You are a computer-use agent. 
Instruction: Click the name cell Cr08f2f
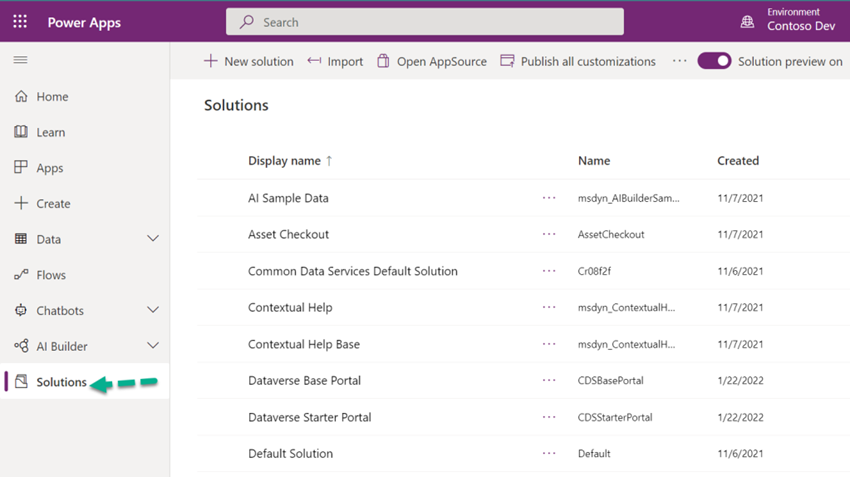594,271
